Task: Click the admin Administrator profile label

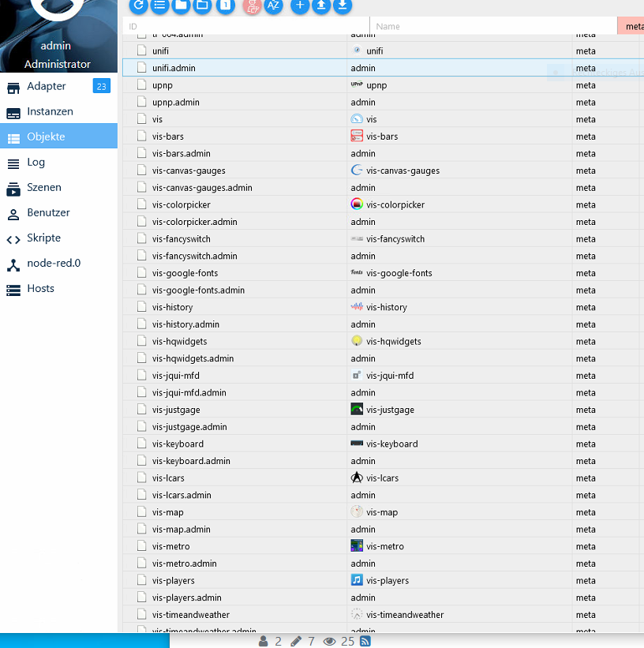Action: tap(57, 55)
